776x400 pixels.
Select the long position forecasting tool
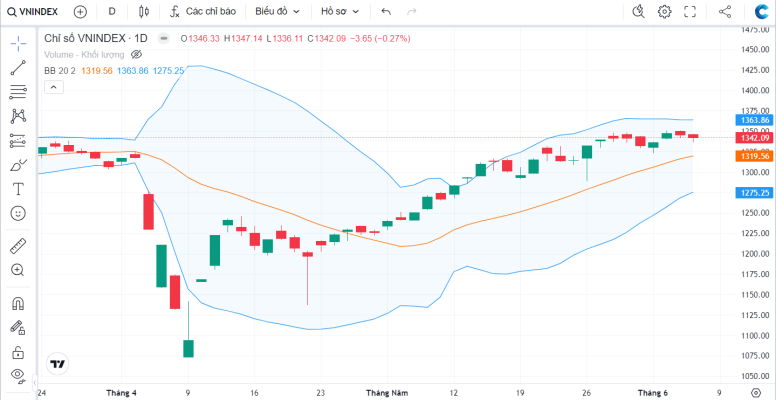18,141
